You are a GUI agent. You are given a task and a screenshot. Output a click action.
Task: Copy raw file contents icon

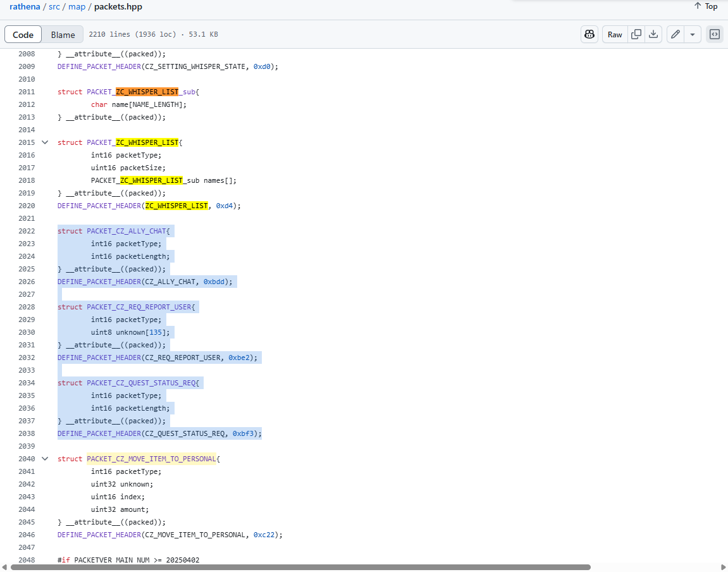pos(636,34)
